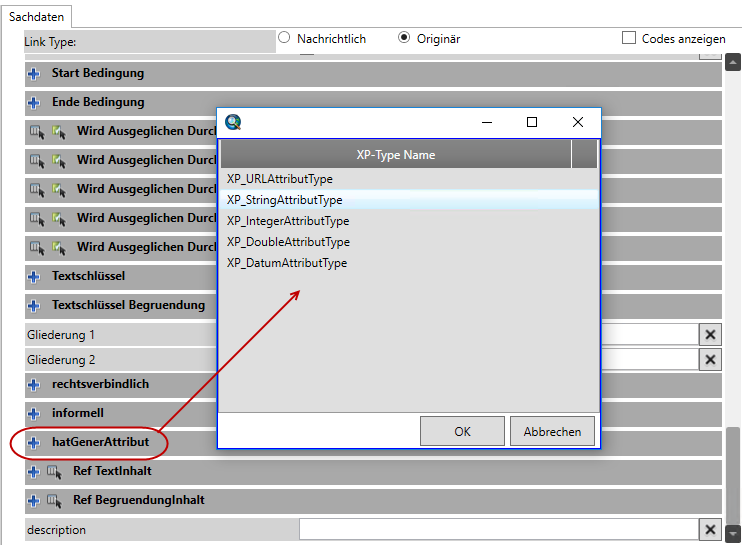This screenshot has width=742, height=545.
Task: Click the green map-pick icon in last Wird Ausgeglichen row
Action: point(58,247)
